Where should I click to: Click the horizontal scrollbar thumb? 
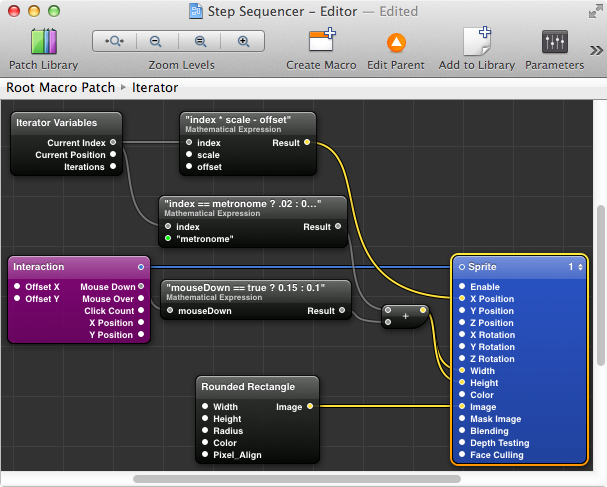[297, 479]
